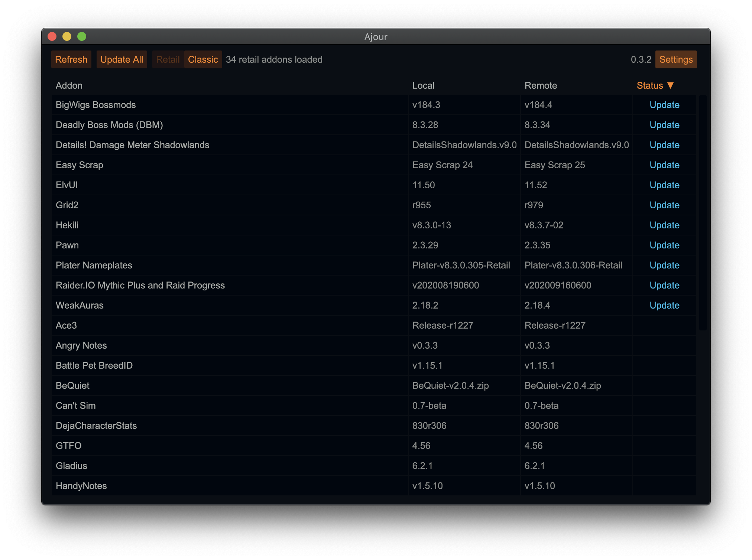Viewport: 752px width, 560px height.
Task: Sort by Remote version column header
Action: [x=541, y=85]
